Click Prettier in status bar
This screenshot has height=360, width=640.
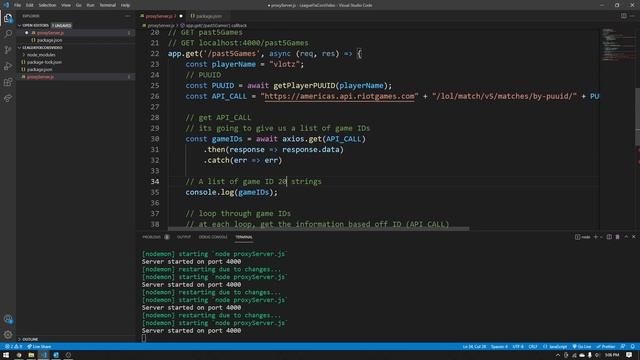point(606,347)
